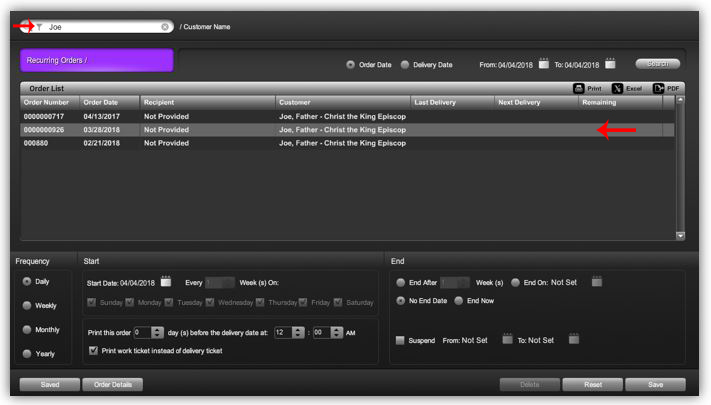Open Order Details
The height and width of the screenshot is (405, 711).
coord(113,384)
